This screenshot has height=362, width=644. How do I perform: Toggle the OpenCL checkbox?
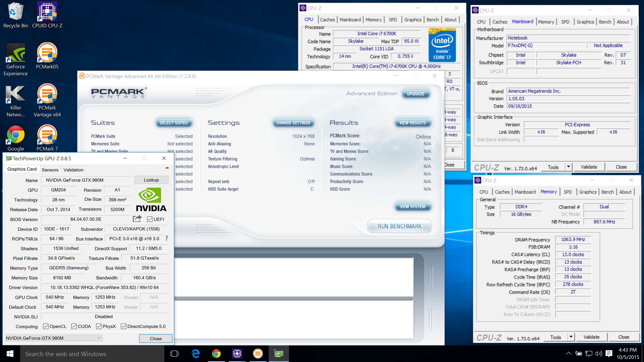(46, 326)
